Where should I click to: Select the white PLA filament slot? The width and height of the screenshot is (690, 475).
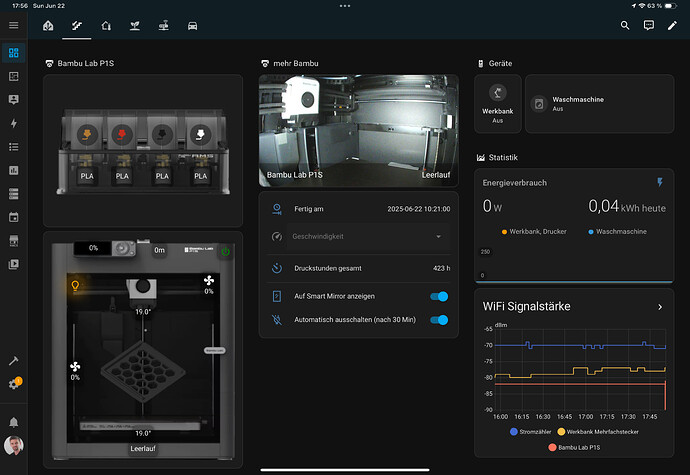(200, 134)
